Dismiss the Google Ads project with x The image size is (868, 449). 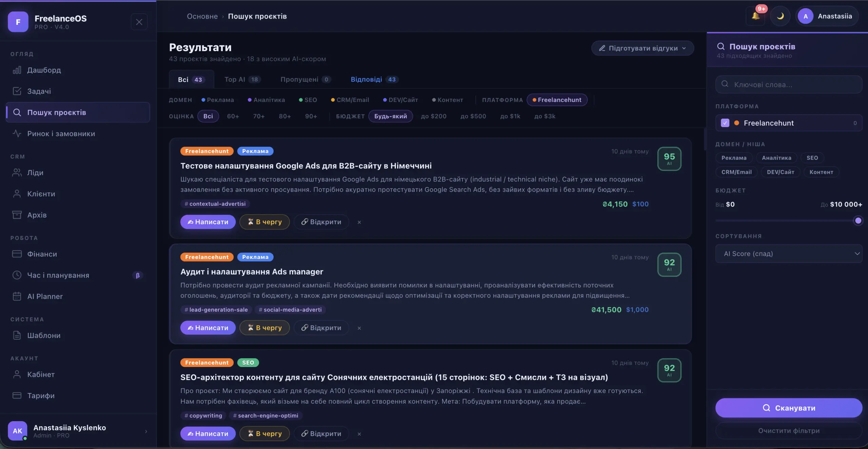[x=359, y=222]
